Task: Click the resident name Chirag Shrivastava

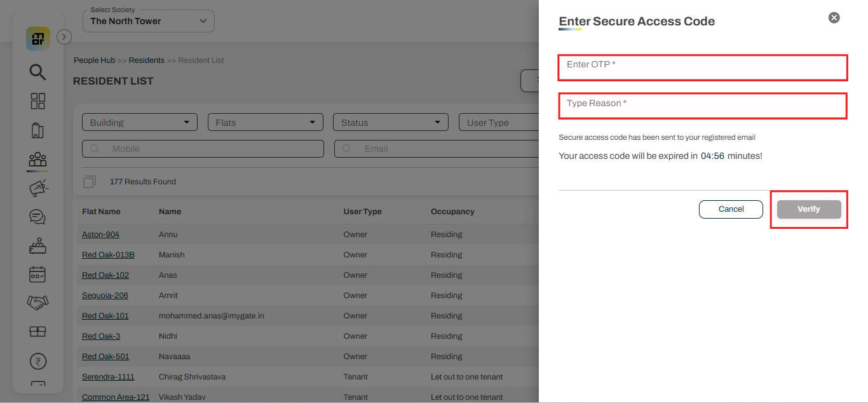Action: [x=192, y=377]
